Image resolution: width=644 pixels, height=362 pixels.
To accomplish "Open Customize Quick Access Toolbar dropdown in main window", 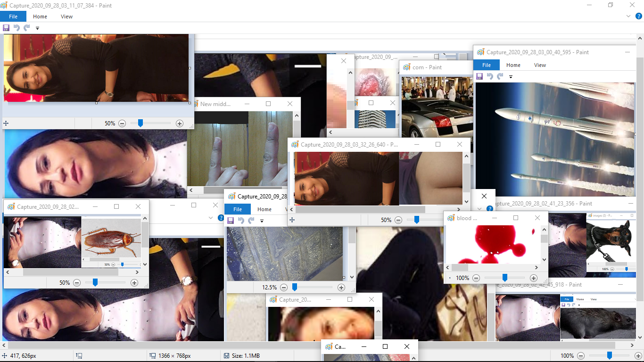I will (37, 28).
